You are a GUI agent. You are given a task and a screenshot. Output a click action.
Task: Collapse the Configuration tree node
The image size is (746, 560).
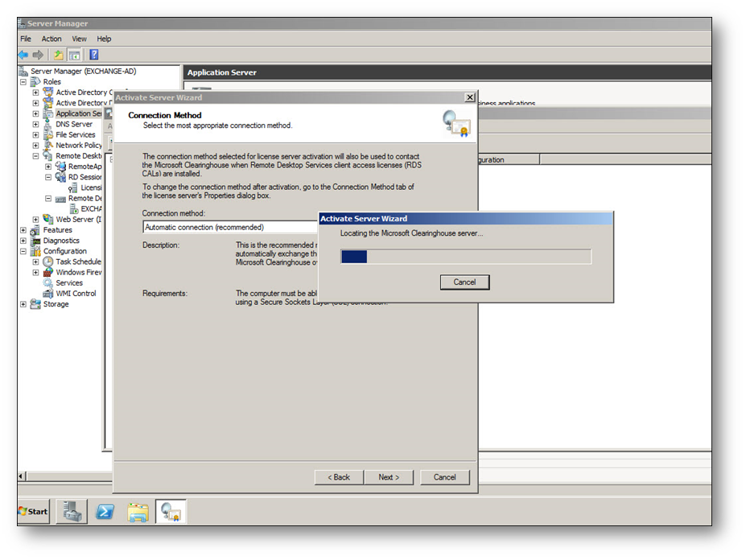(23, 251)
